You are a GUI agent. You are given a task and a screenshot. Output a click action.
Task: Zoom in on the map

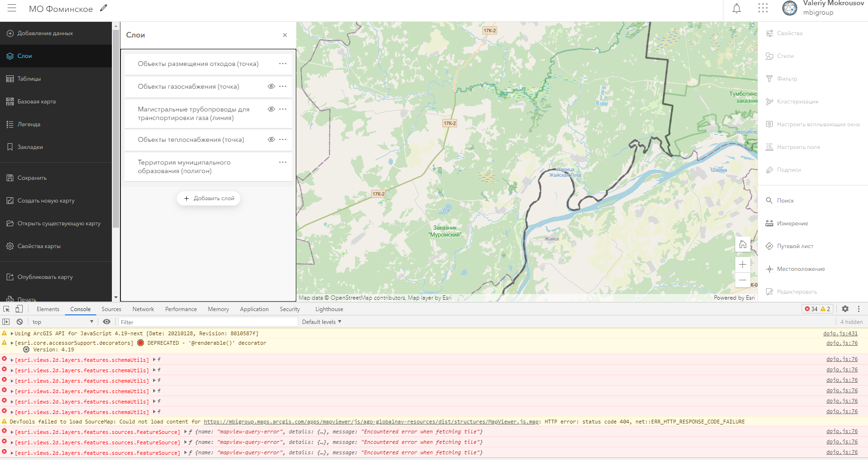coord(743,265)
